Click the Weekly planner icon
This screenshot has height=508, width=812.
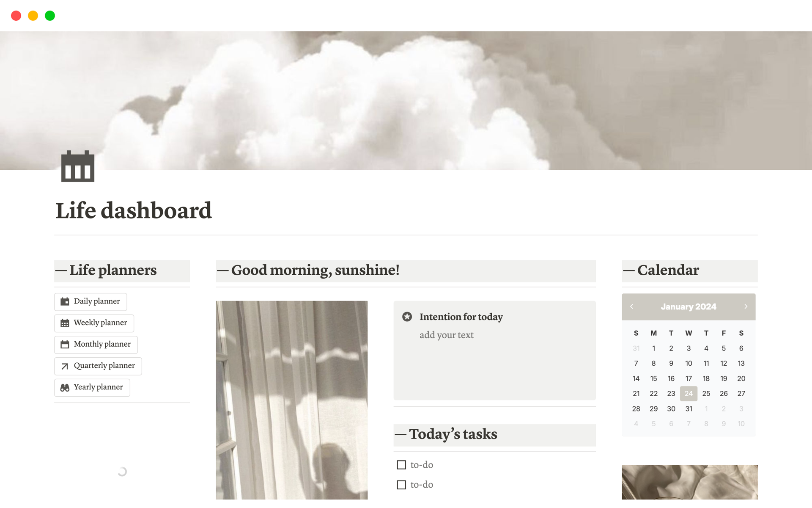tap(64, 323)
